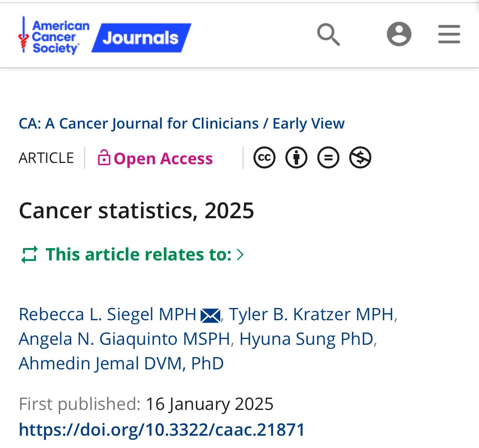This screenshot has height=448, width=479.
Task: Open author Angela N. Giaquinto MSPH
Action: (x=124, y=339)
